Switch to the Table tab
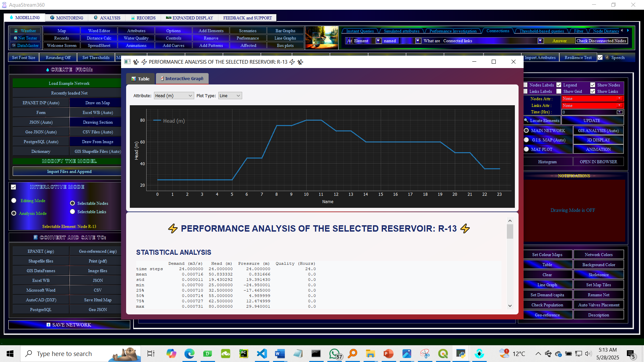644x362 pixels. click(141, 79)
